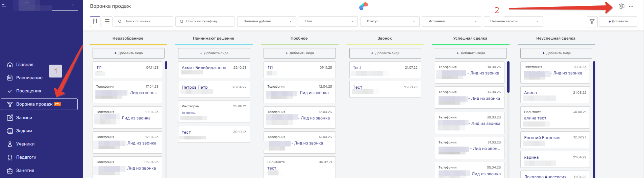This screenshot has height=178, width=644.
Task: Add lead in Неразобранное column
Action: tap(128, 53)
